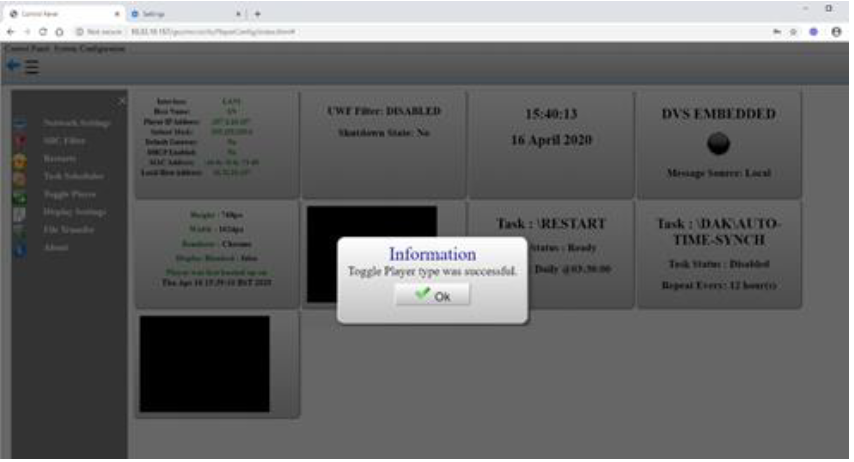Close the sidebar with the X icon
Image resolution: width=854 pixels, height=462 pixels.
pyautogui.click(x=122, y=101)
